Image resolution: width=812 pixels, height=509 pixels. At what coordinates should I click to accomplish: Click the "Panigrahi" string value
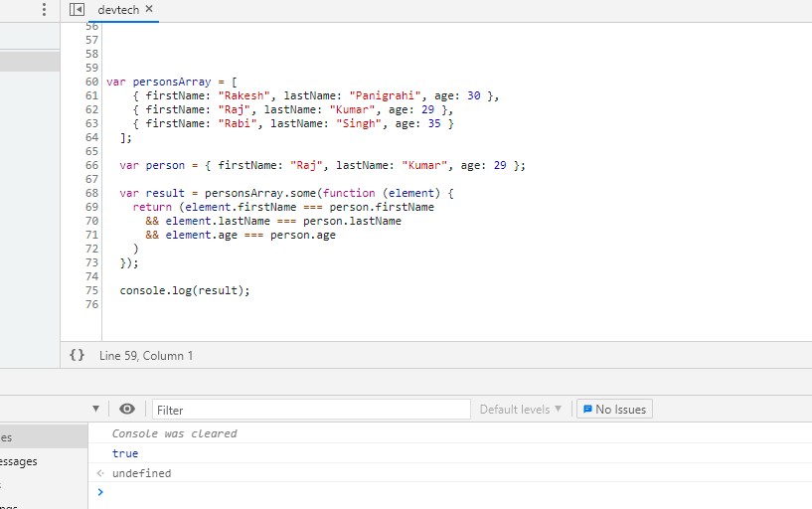tap(385, 95)
